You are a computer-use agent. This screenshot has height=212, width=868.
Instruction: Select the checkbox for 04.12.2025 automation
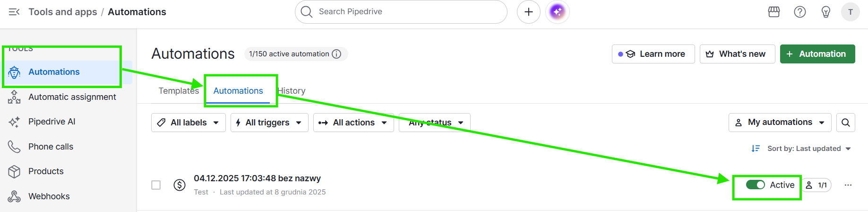pos(156,185)
